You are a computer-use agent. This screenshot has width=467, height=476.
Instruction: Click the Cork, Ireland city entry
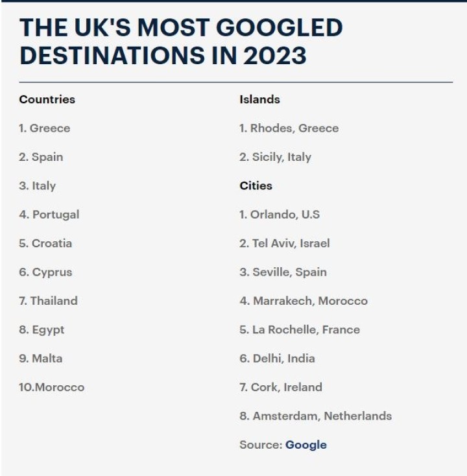click(x=280, y=387)
